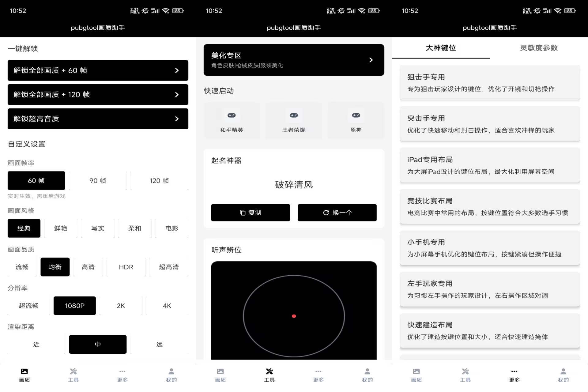Open 和平精英 quick launch icon

[232, 120]
